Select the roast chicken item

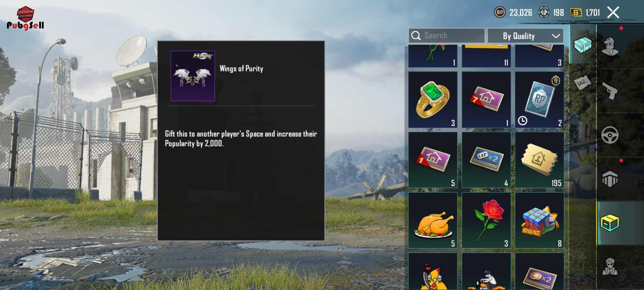pos(433,220)
